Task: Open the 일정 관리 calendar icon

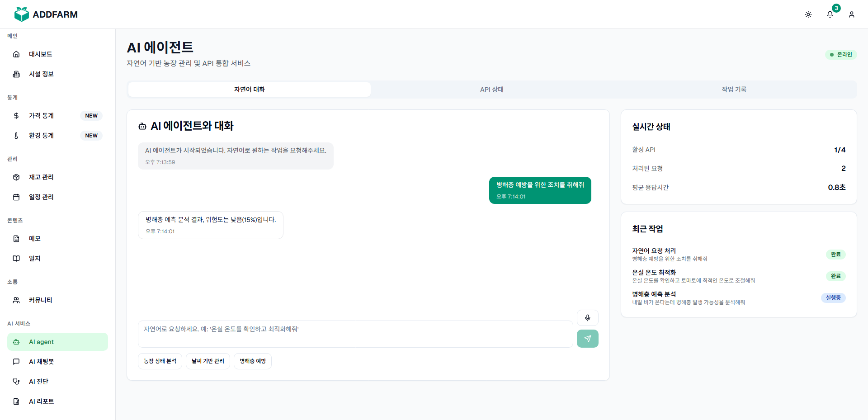Action: [16, 197]
